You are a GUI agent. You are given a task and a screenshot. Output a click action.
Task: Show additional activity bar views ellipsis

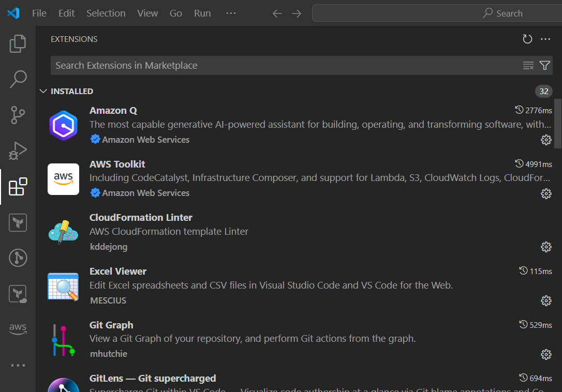click(x=18, y=365)
